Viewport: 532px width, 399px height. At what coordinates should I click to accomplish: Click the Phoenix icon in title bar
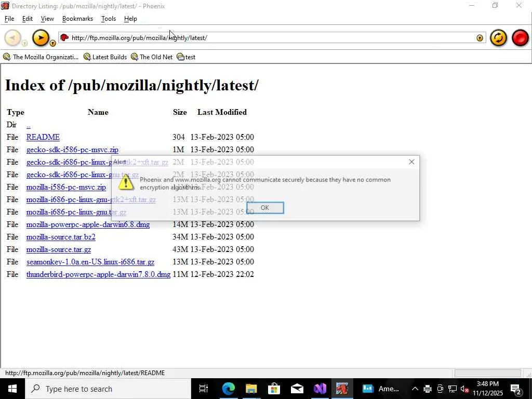tap(5, 6)
